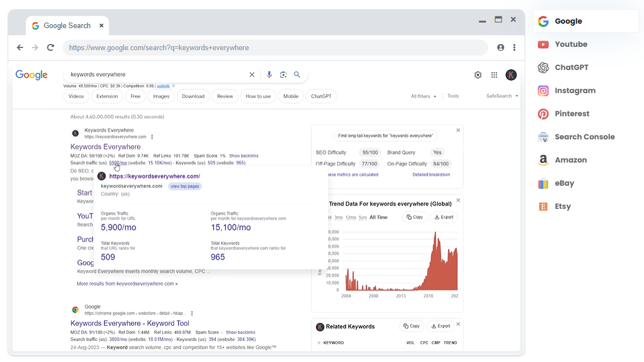
Task: Close the SEO Difficulty widget
Action: pyautogui.click(x=458, y=131)
